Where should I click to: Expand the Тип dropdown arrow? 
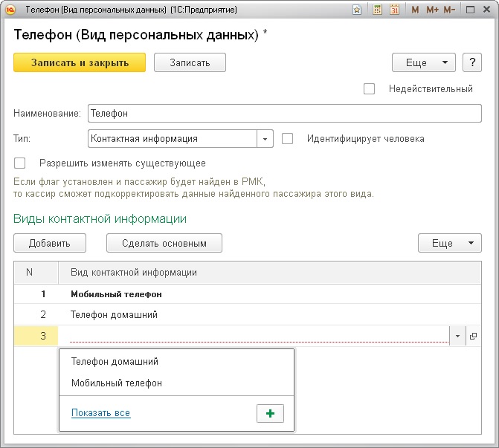pyautogui.click(x=265, y=139)
